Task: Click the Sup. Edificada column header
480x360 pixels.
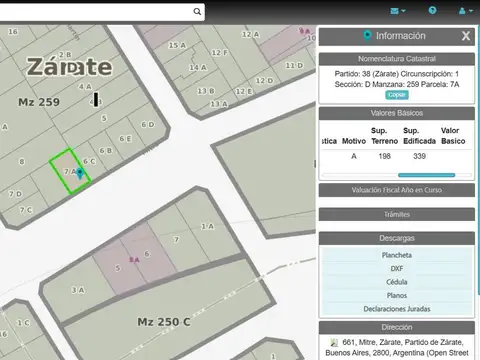Action: [x=419, y=136]
